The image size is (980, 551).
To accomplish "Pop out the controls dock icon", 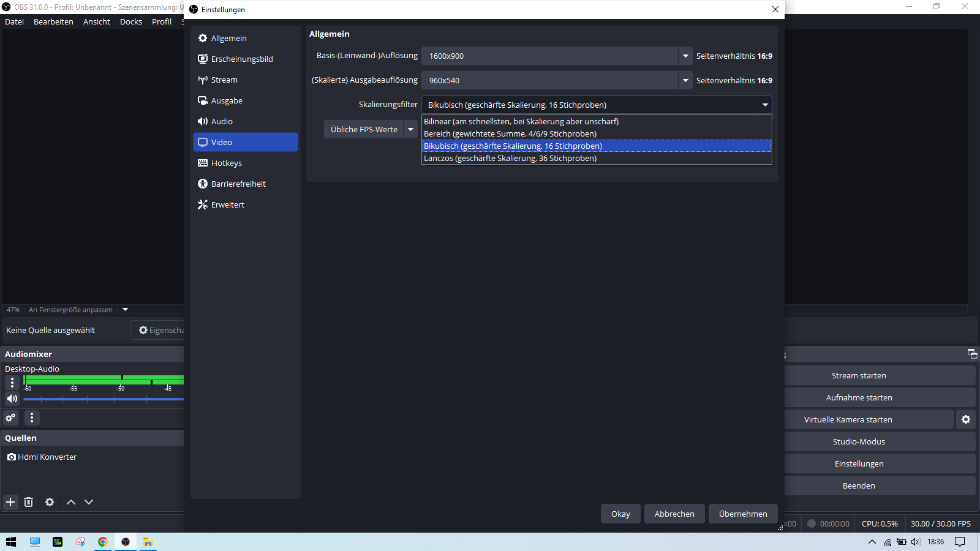I will coord(972,354).
